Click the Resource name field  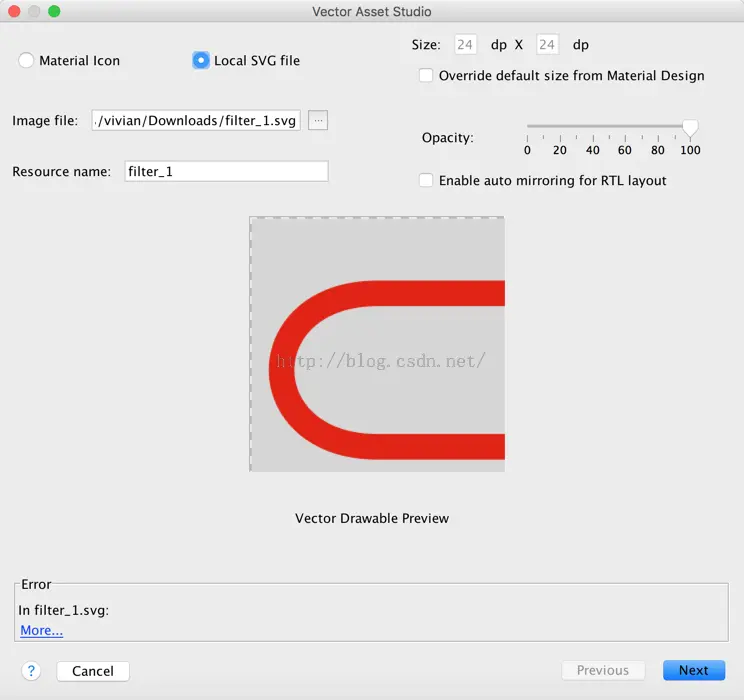[226, 171]
